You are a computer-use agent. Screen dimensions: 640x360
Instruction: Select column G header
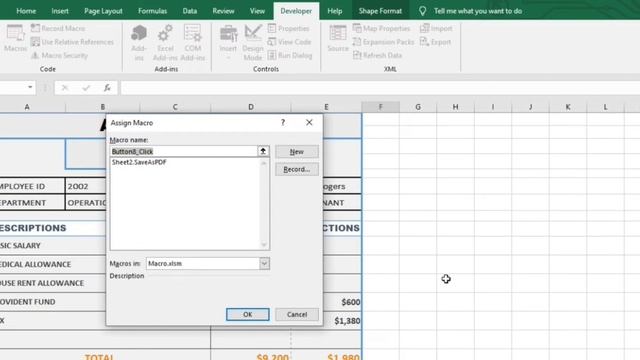(x=418, y=107)
